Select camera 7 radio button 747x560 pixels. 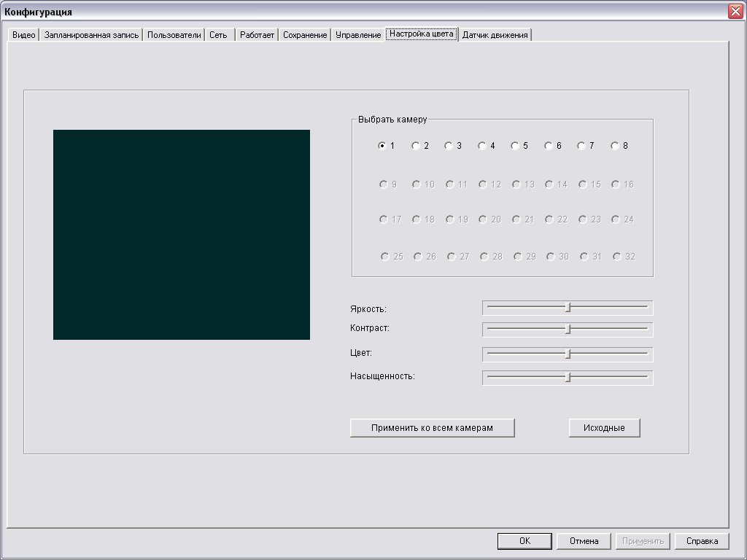(x=581, y=146)
